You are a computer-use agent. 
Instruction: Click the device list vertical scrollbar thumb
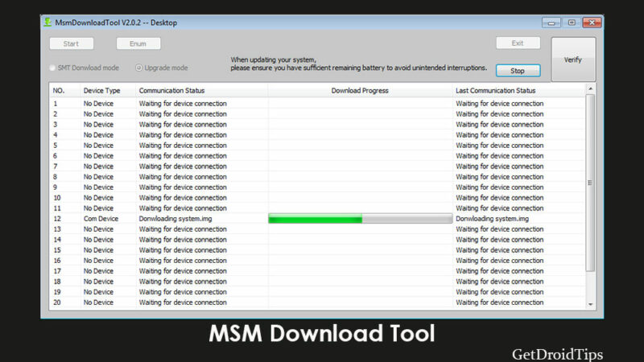click(590, 183)
